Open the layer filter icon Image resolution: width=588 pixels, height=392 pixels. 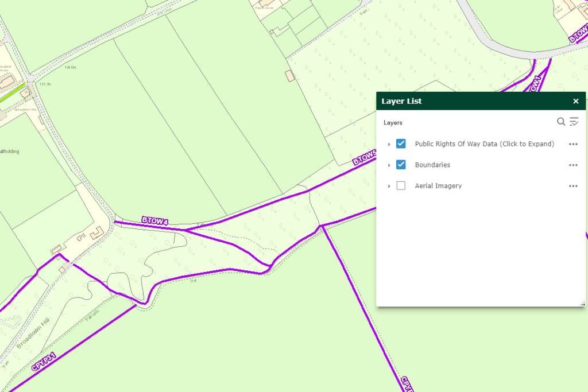575,122
